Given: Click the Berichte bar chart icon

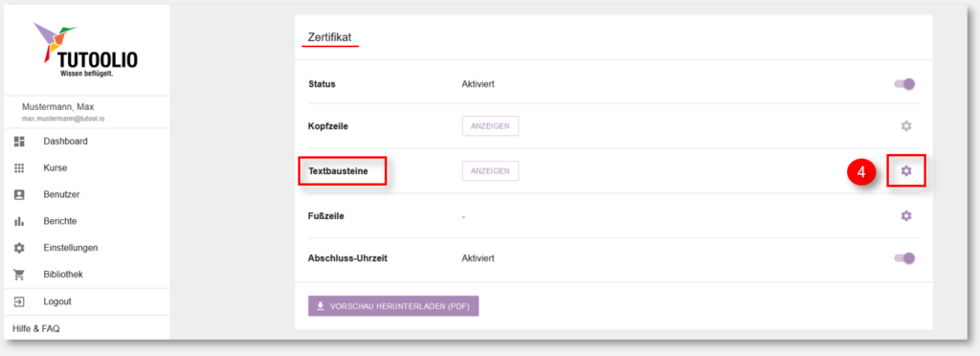Looking at the screenshot, I should click(x=19, y=221).
